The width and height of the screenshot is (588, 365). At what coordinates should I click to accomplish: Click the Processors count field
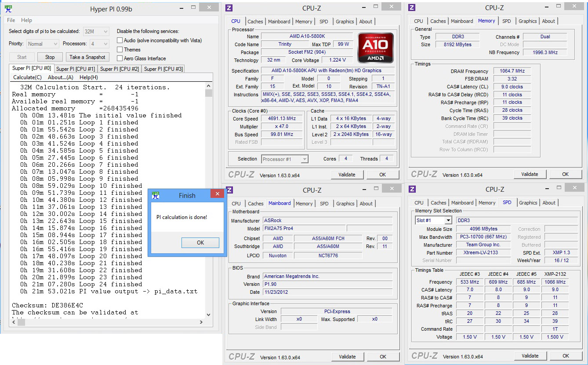pyautogui.click(x=99, y=44)
